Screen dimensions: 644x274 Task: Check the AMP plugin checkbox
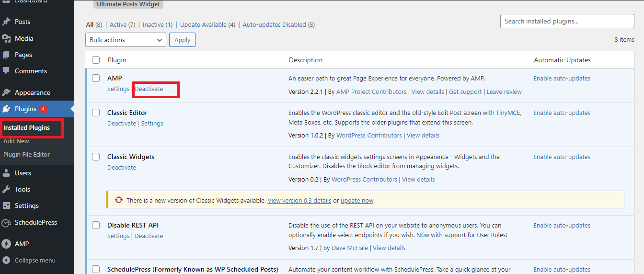click(x=96, y=78)
